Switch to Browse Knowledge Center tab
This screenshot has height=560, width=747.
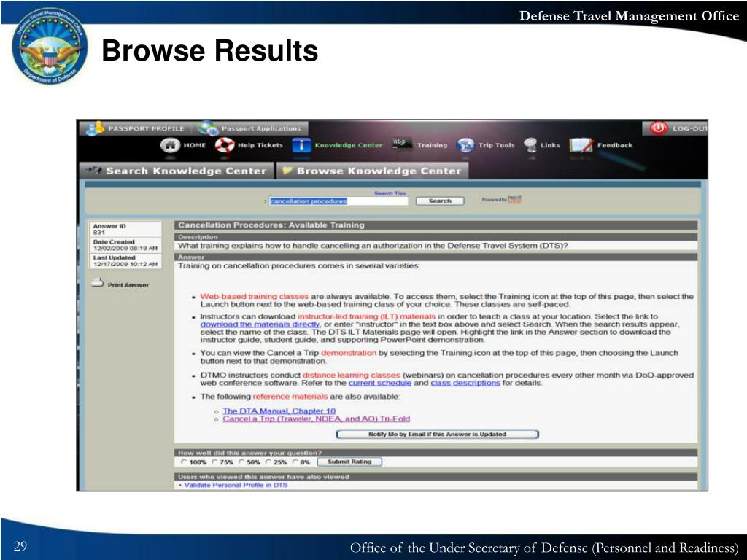coord(372,171)
